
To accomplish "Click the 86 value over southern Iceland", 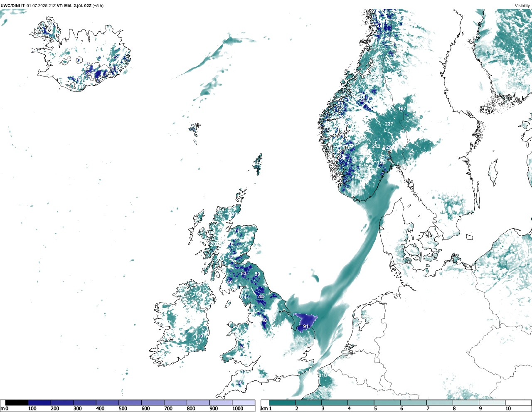I will pyautogui.click(x=89, y=74).
